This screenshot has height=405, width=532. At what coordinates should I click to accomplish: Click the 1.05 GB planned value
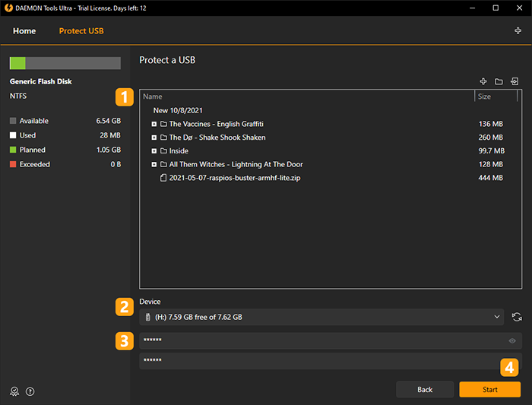click(x=109, y=150)
